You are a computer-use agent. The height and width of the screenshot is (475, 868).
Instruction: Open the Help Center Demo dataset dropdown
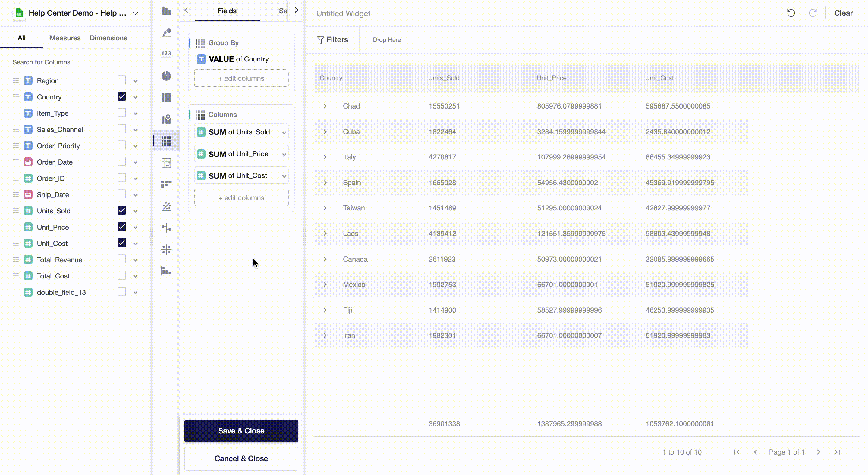pyautogui.click(x=135, y=14)
